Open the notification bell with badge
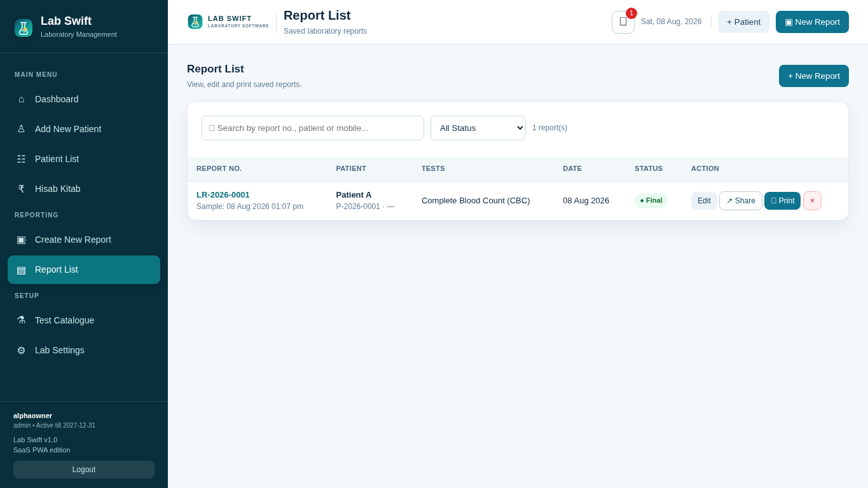The image size is (868, 488). (x=623, y=22)
